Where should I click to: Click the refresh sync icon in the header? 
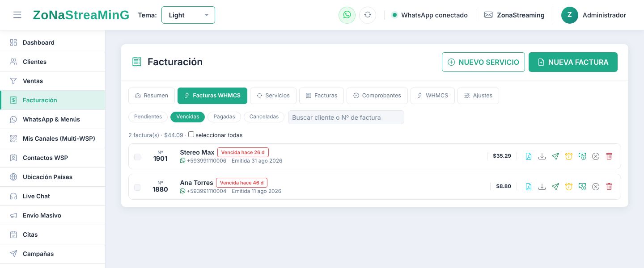coord(368,15)
